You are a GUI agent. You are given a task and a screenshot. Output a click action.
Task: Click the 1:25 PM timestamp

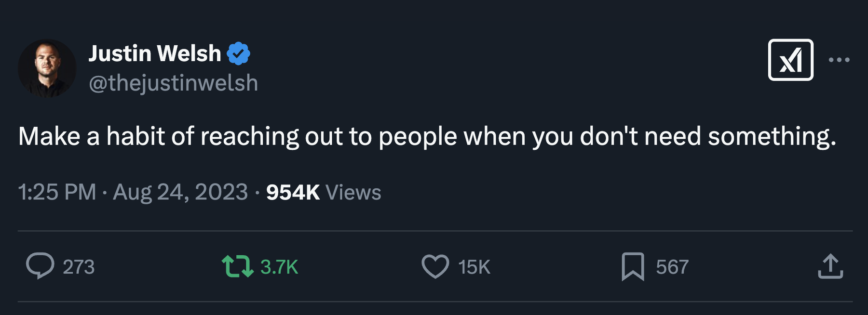(x=57, y=192)
